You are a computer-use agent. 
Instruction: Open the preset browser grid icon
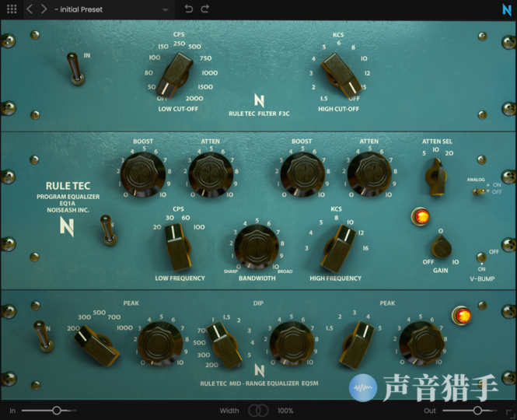click(12, 9)
